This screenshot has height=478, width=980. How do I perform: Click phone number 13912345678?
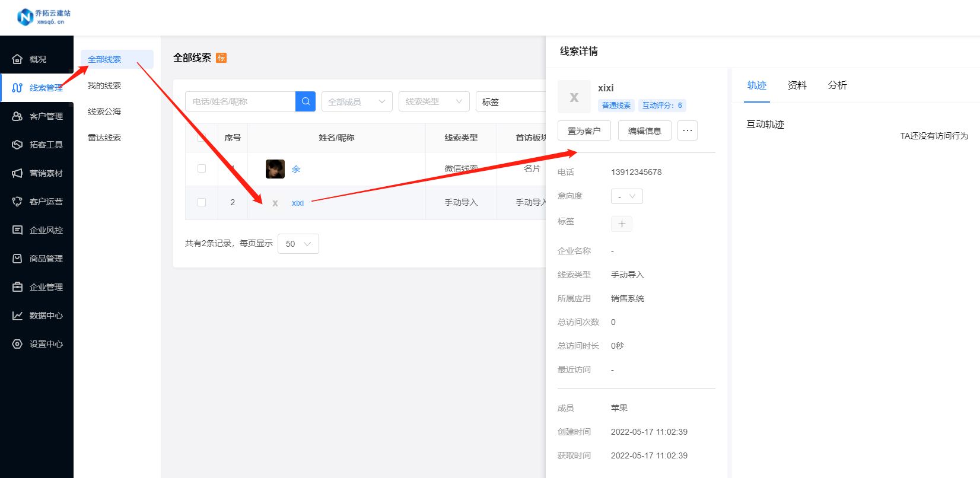(636, 172)
